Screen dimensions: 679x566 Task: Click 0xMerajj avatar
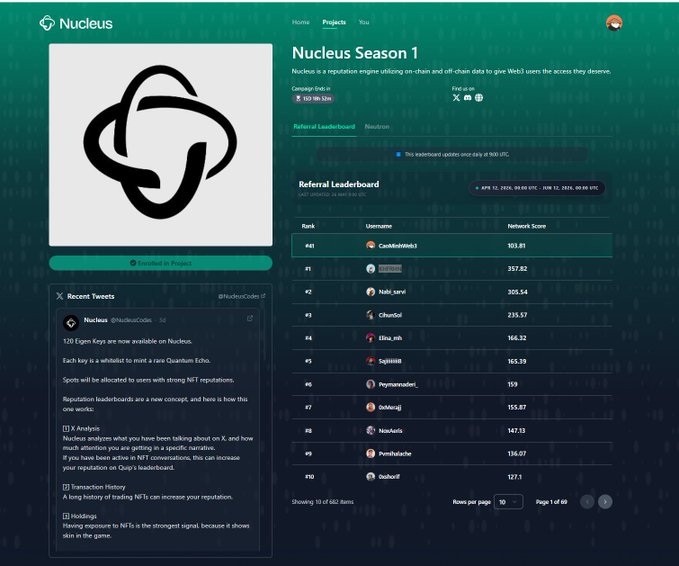tap(370, 407)
